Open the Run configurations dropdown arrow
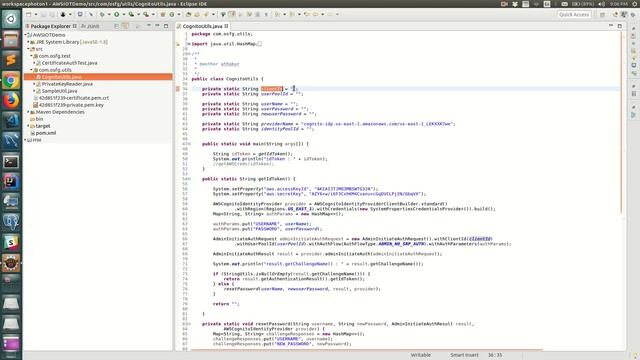The height and width of the screenshot is (360, 640). click(124, 14)
